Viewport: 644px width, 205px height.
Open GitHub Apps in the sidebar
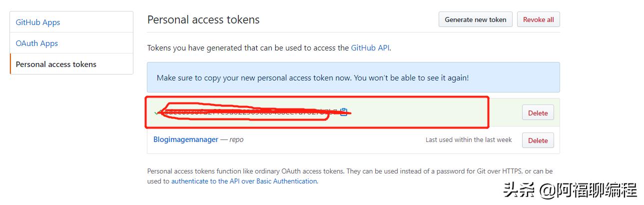[38, 22]
